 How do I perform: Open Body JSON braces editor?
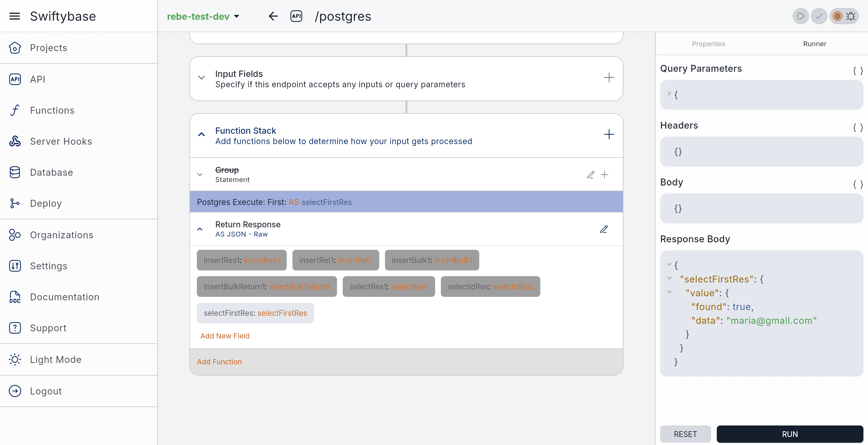click(858, 184)
